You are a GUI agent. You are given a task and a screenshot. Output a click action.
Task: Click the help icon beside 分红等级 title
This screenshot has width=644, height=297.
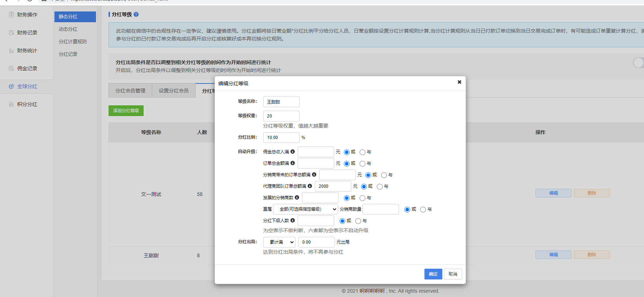(136, 14)
